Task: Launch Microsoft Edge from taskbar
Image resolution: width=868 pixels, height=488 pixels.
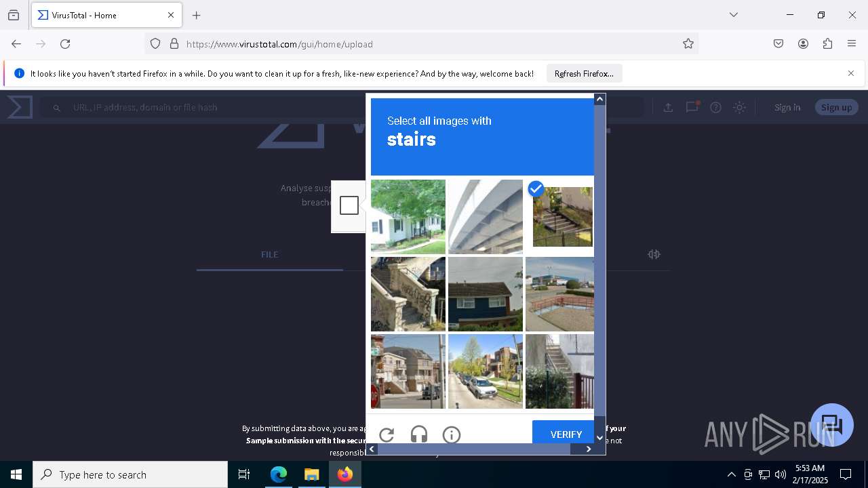Action: tap(279, 474)
